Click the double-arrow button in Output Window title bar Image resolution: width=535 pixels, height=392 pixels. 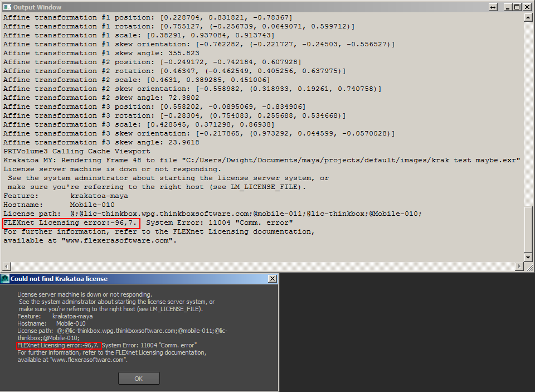point(493,7)
